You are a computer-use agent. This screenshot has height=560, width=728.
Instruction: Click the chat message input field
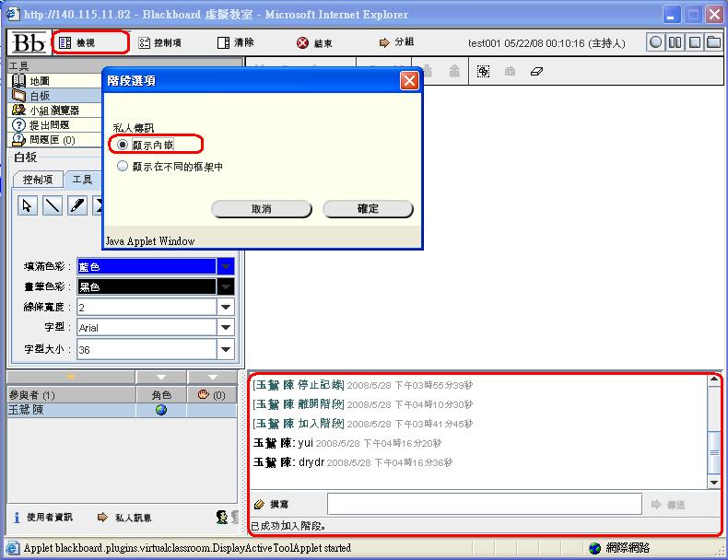coord(484,504)
